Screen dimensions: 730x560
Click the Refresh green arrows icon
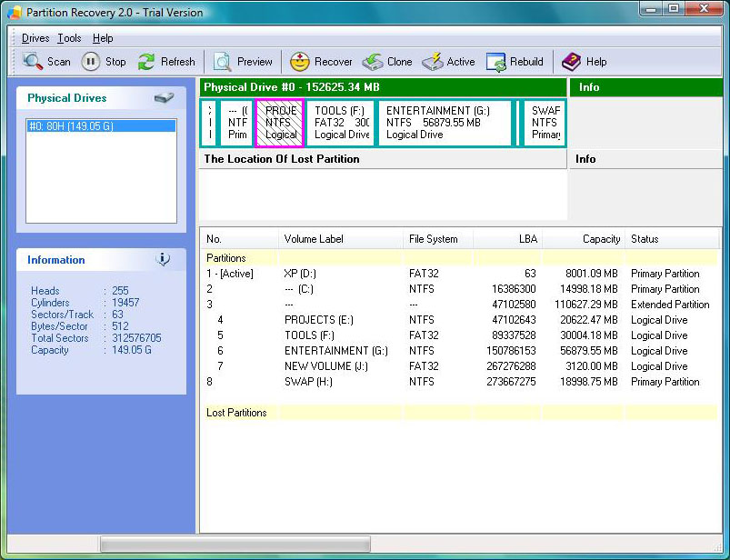click(146, 62)
